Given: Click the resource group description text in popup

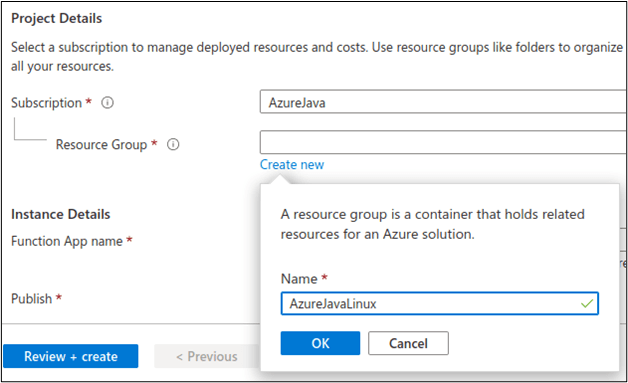Looking at the screenshot, I should pos(432,224).
